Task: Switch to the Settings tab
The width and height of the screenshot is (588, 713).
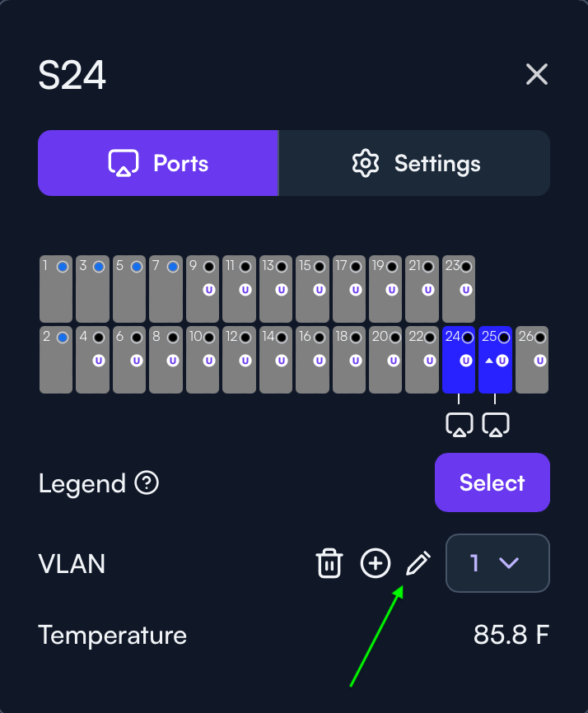Action: 414,163
